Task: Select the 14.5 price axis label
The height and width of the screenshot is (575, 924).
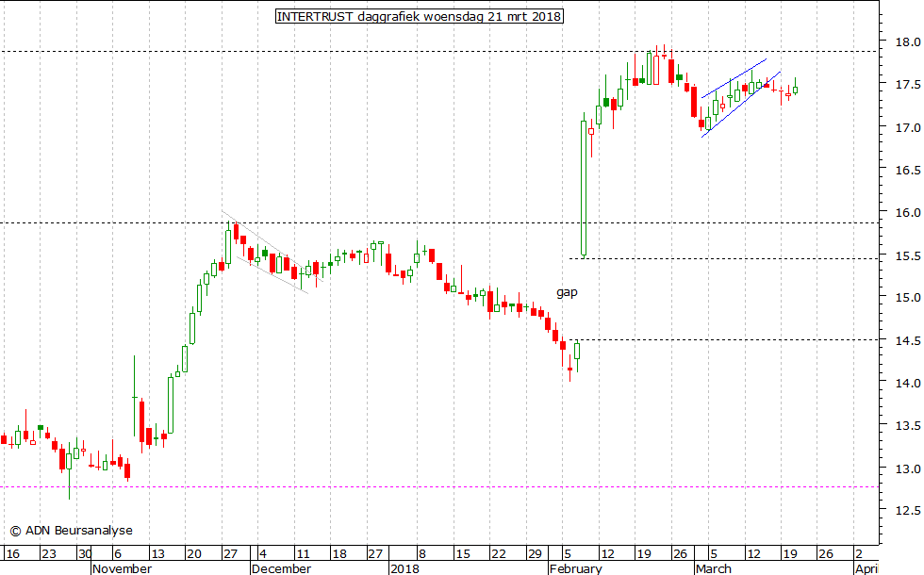Action: pyautogui.click(x=907, y=340)
